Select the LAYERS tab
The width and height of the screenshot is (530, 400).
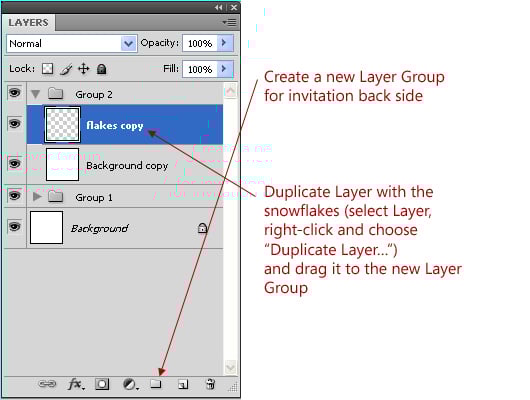pyautogui.click(x=28, y=23)
